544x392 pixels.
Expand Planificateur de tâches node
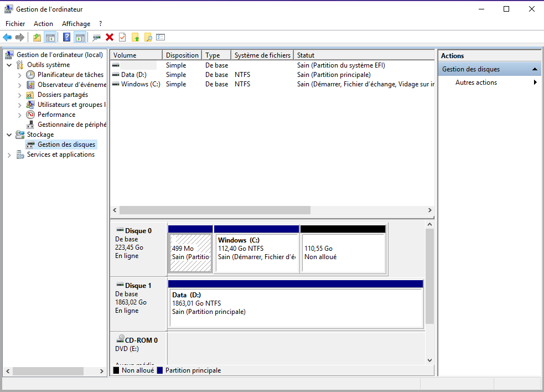coord(19,75)
